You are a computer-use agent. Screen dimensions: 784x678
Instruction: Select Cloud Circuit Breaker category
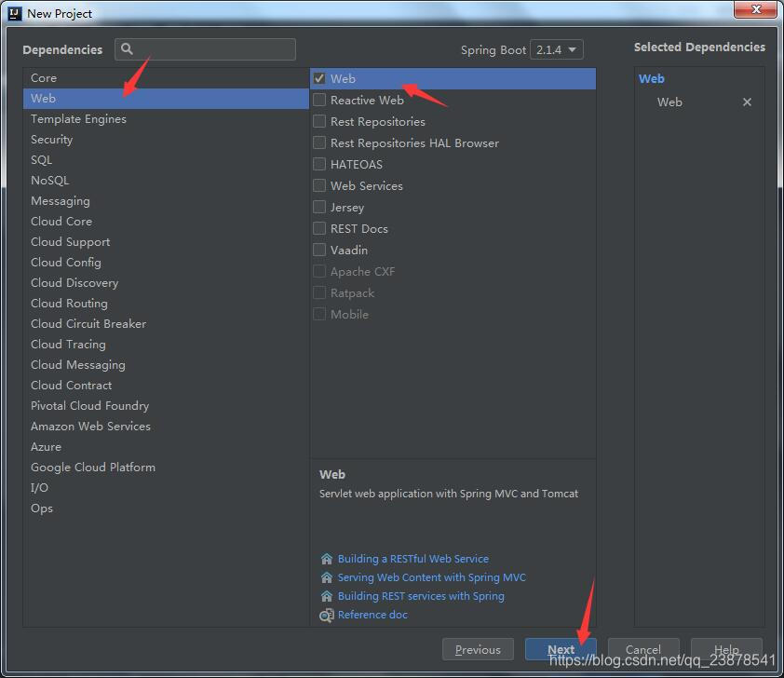166,324
